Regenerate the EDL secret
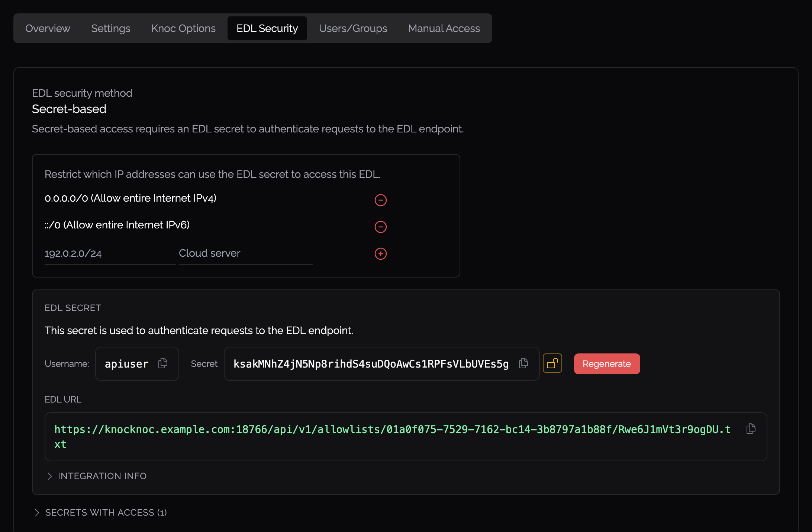 [607, 364]
